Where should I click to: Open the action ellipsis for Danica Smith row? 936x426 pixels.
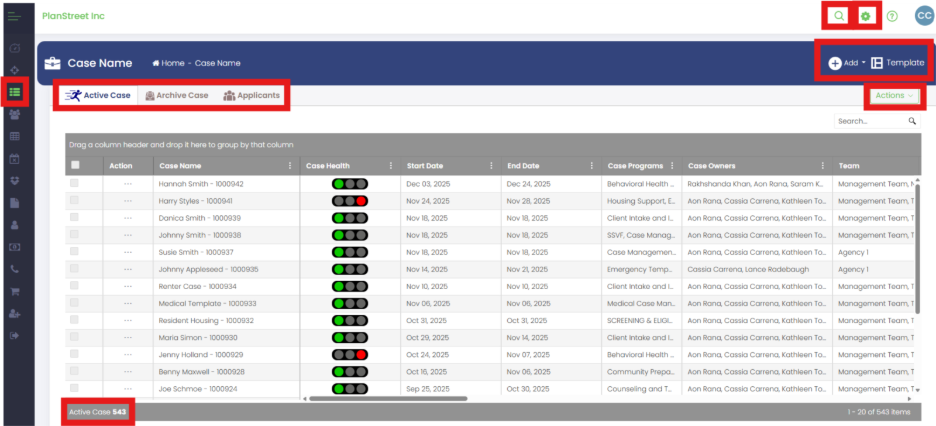(x=128, y=218)
